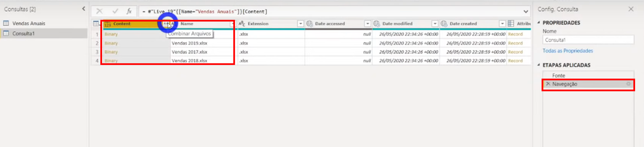Select the Vendas Anuais query
Image resolution: width=644 pixels, height=147 pixels.
tap(29, 23)
